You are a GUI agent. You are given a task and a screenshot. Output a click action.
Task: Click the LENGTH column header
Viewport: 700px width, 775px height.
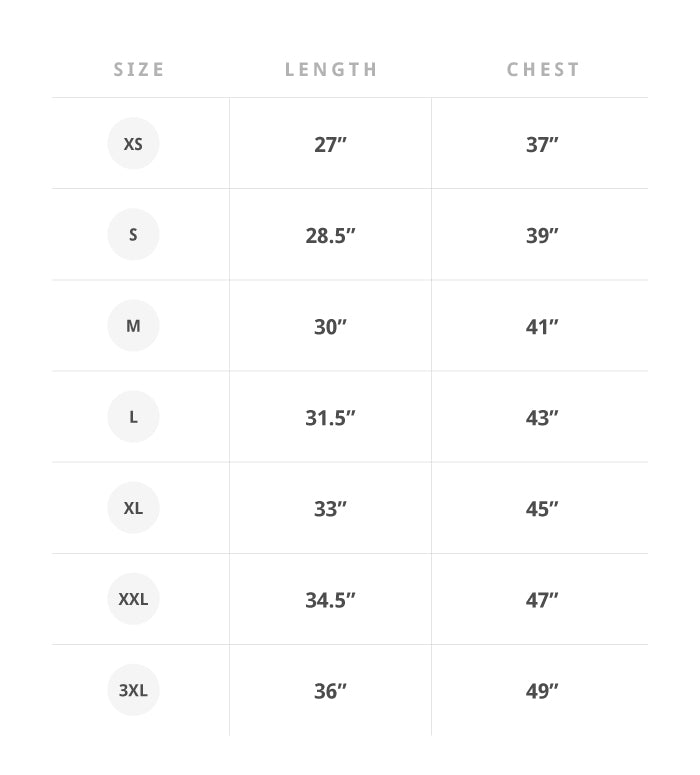pos(331,70)
